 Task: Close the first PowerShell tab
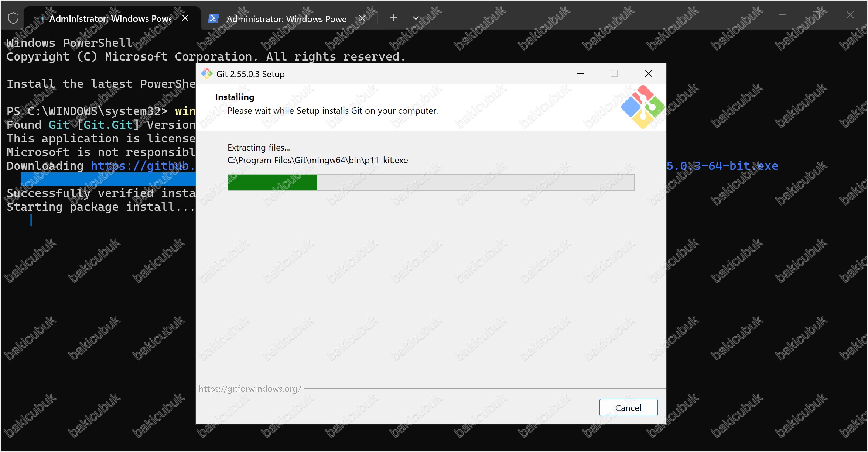185,18
